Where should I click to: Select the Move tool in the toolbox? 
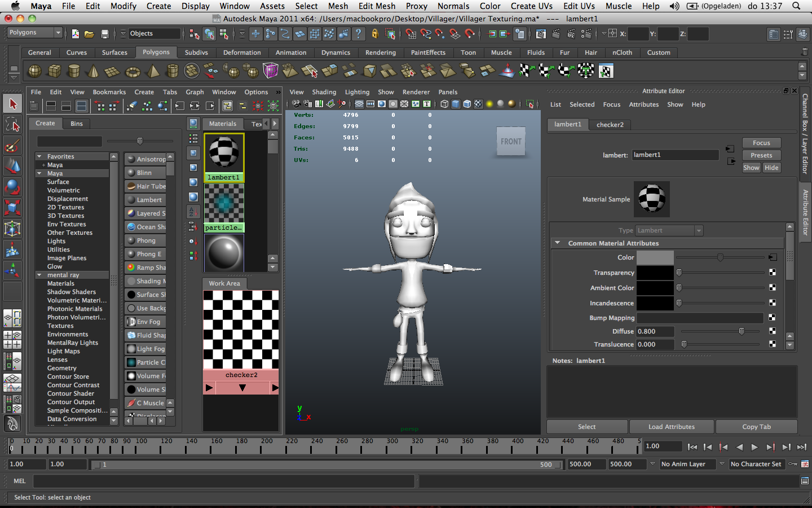[12, 165]
